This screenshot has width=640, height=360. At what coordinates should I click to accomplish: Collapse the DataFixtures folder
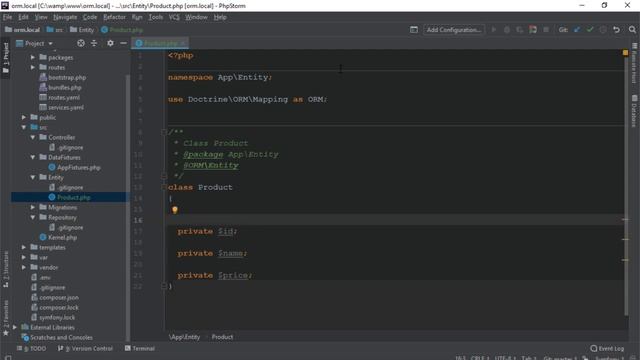(33, 157)
